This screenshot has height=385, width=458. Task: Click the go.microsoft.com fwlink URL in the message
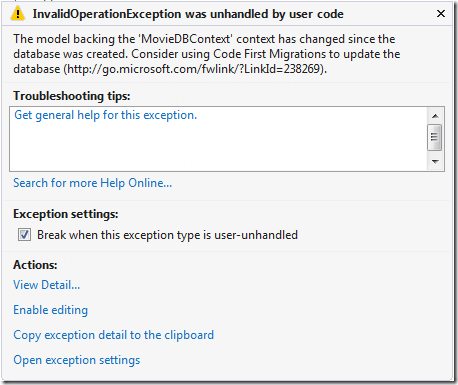193,69
